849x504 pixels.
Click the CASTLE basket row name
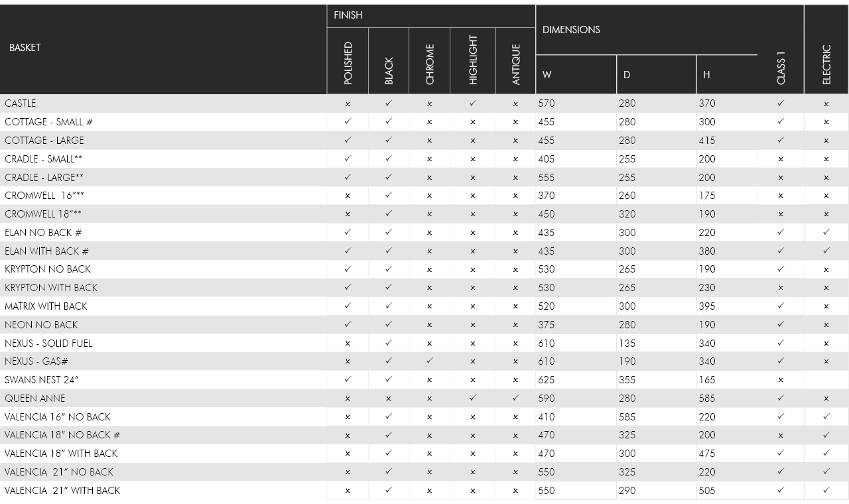[21, 103]
